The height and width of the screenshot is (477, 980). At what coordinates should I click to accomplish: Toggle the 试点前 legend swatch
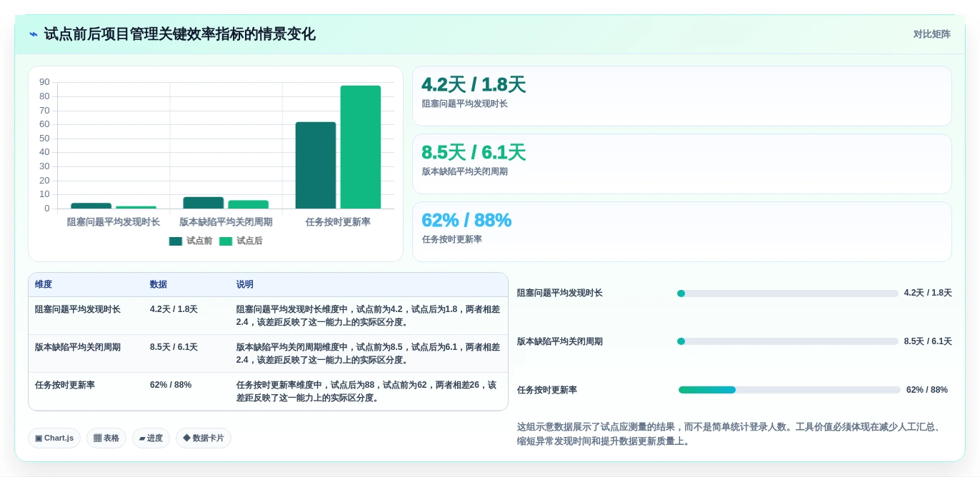pos(176,241)
